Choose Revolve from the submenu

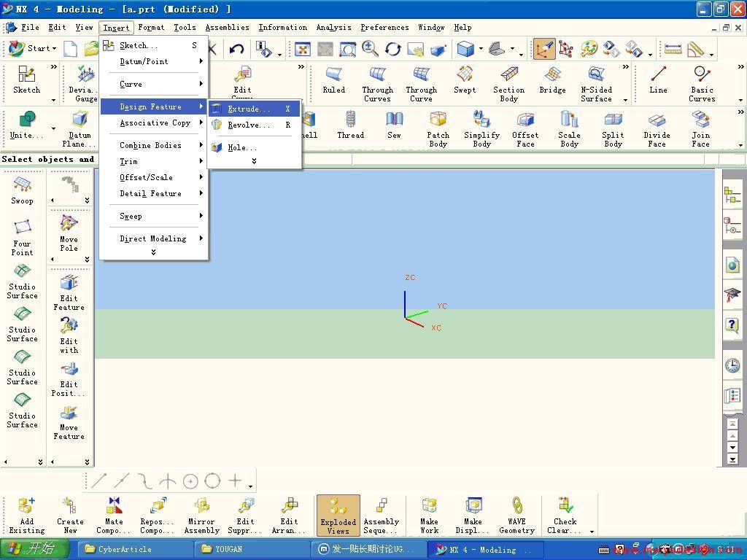coord(254,125)
